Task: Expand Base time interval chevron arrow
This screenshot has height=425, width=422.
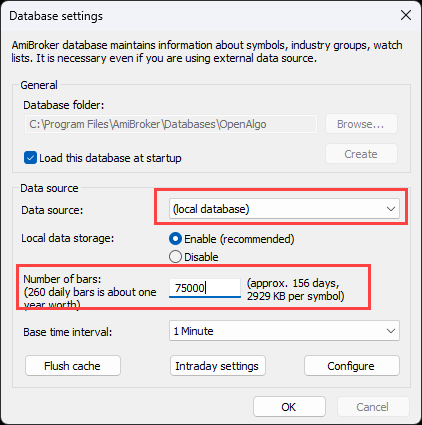Action: coord(391,331)
